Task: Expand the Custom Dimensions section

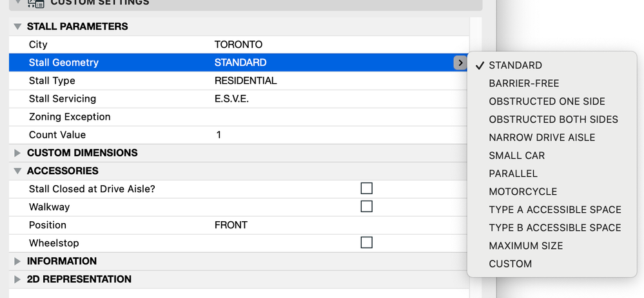Action: click(x=17, y=153)
